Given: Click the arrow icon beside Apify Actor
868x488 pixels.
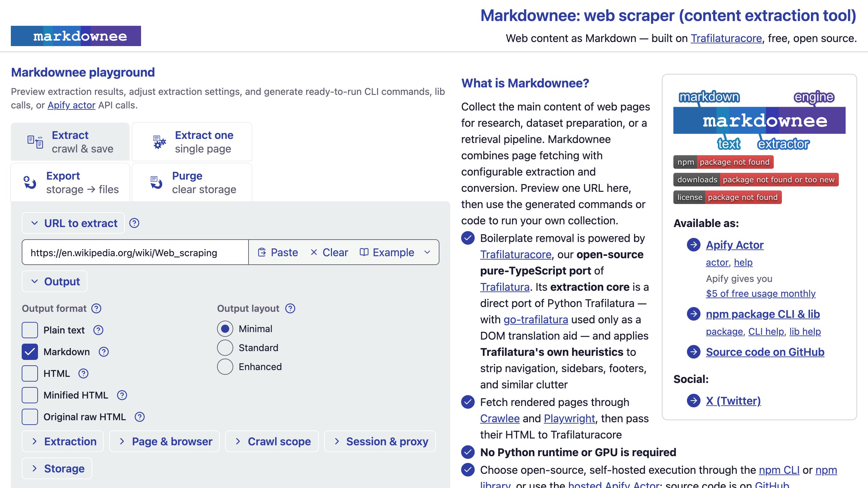Looking at the screenshot, I should pyautogui.click(x=694, y=245).
